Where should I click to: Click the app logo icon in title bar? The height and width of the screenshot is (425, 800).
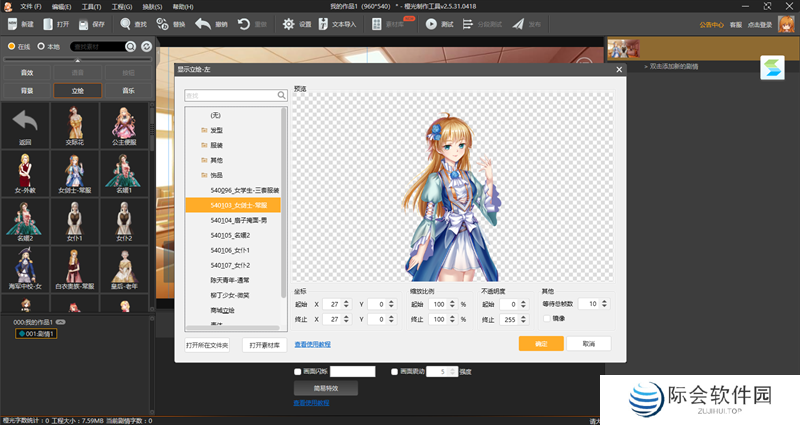pyautogui.click(x=8, y=6)
